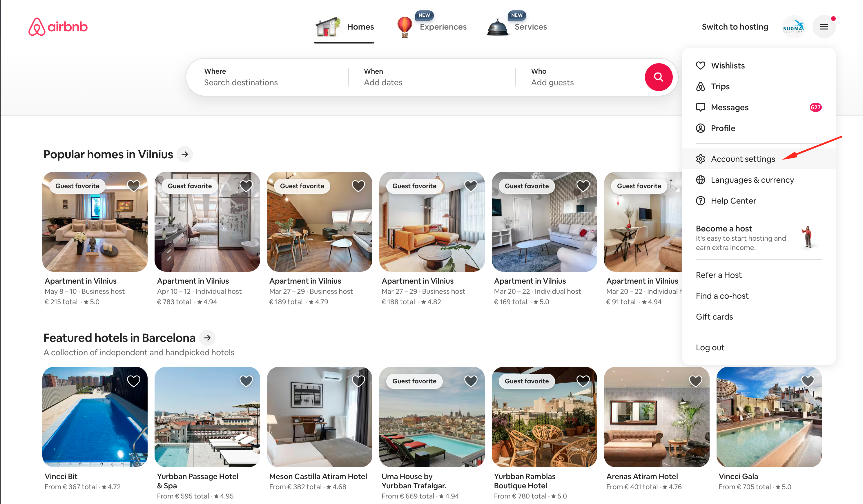The image size is (863, 504).
Task: Open the Help Center question-mark icon
Action: (701, 201)
